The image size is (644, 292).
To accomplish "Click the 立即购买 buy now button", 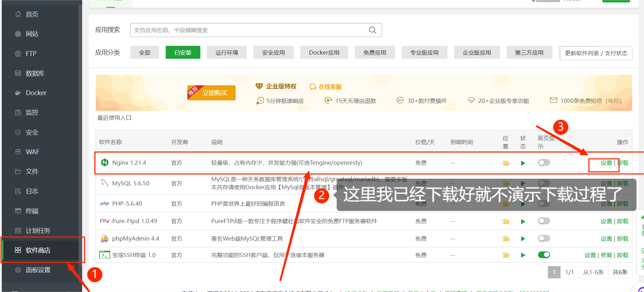I will [x=212, y=93].
